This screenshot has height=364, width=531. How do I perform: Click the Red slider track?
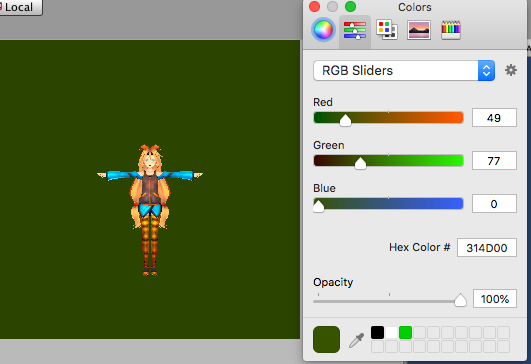388,117
